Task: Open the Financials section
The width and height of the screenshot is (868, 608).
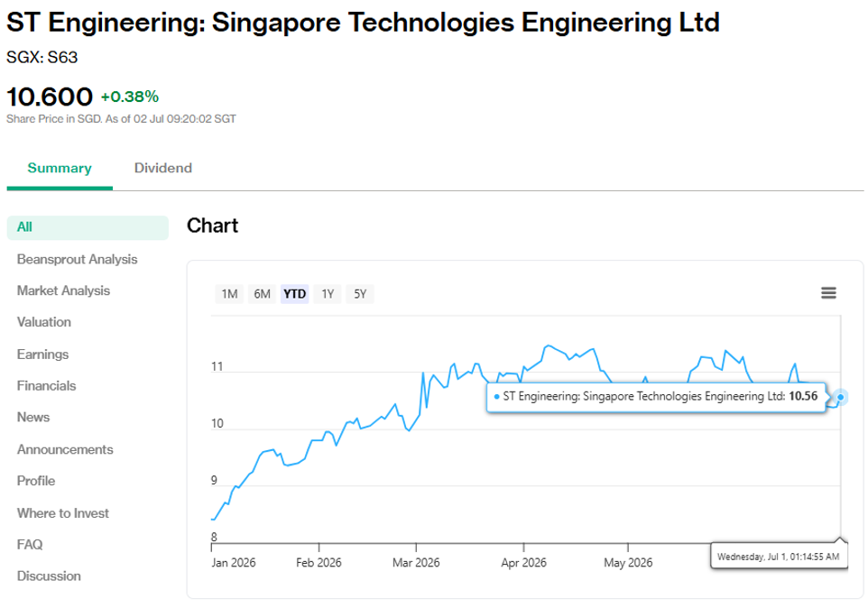Action: [47, 385]
